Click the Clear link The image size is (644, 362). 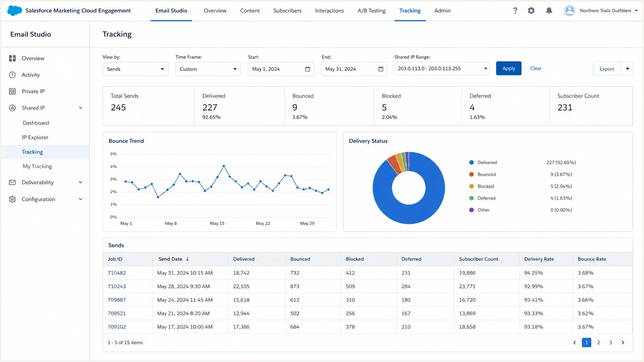pos(536,68)
